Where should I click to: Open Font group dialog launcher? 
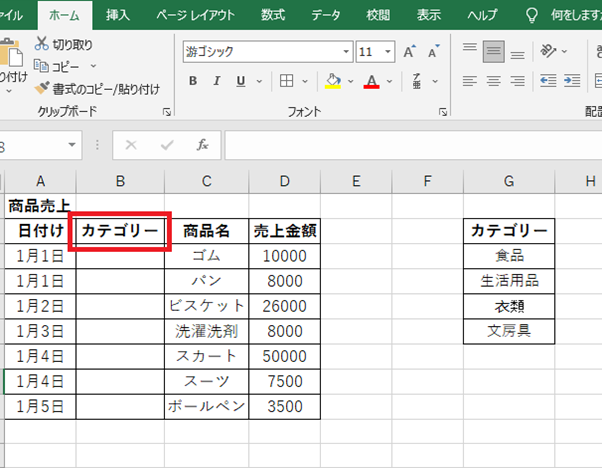[x=443, y=112]
